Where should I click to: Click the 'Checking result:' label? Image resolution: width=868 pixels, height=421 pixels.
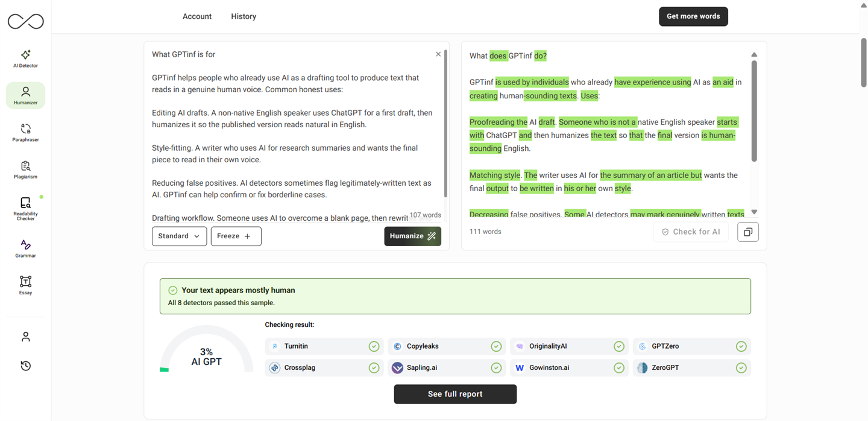click(x=289, y=324)
